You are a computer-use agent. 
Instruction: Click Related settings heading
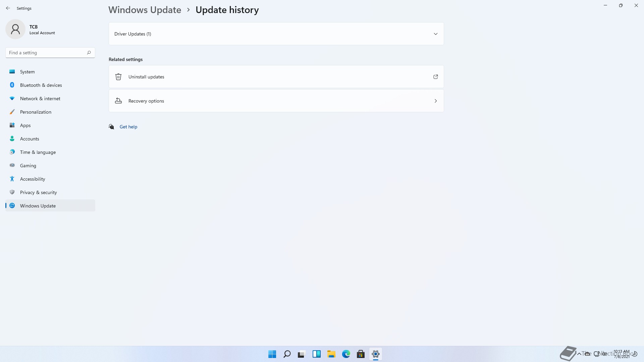pos(125,59)
